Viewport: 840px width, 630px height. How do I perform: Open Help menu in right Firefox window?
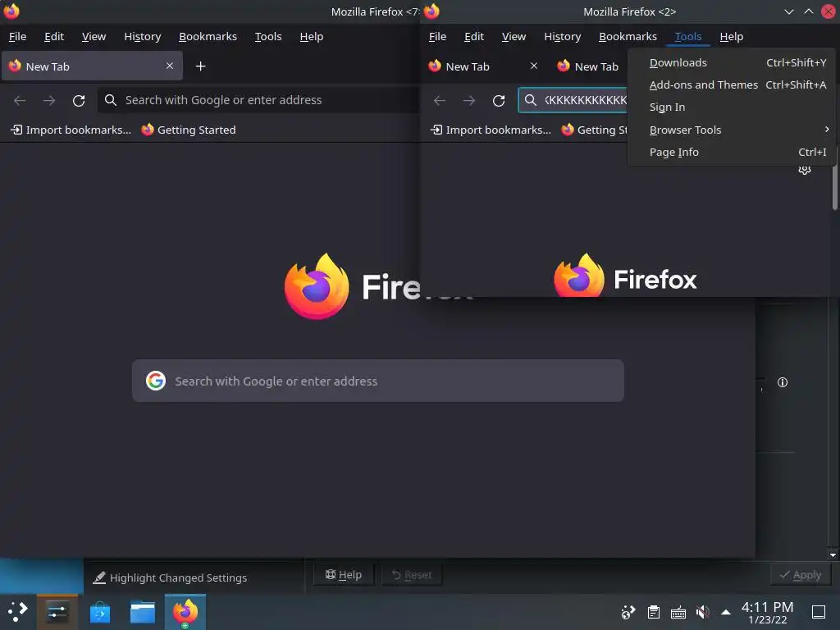731,36
